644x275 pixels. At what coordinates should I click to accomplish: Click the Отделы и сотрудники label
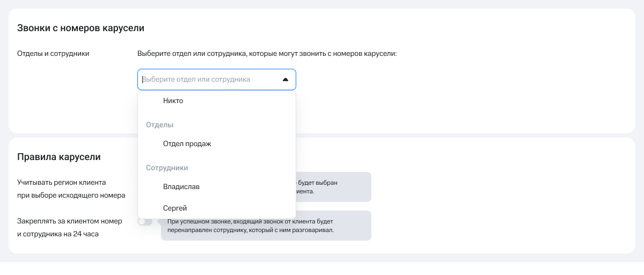[x=53, y=54]
